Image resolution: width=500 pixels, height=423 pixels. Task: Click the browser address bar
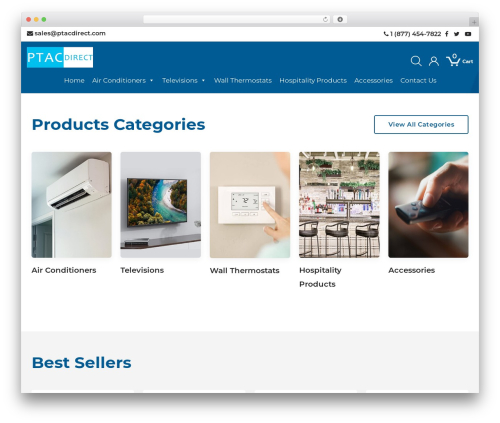pos(236,19)
